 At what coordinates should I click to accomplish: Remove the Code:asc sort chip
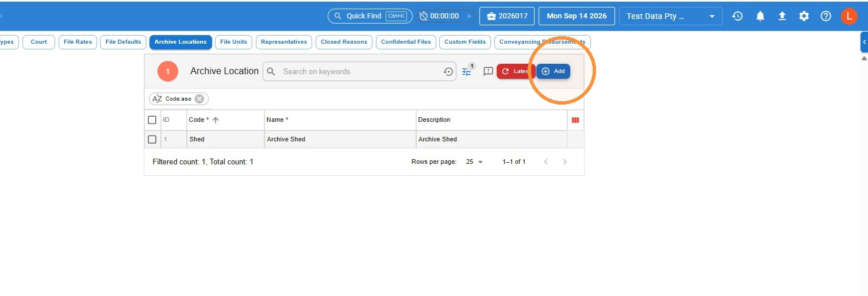[x=199, y=99]
